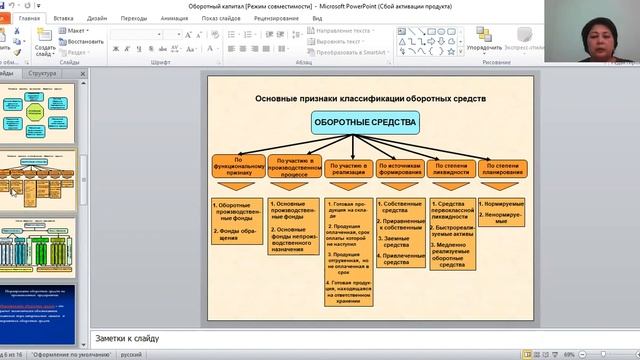Toggle Bold (Ж) formatting
The image size is (640, 360).
pos(116,49)
